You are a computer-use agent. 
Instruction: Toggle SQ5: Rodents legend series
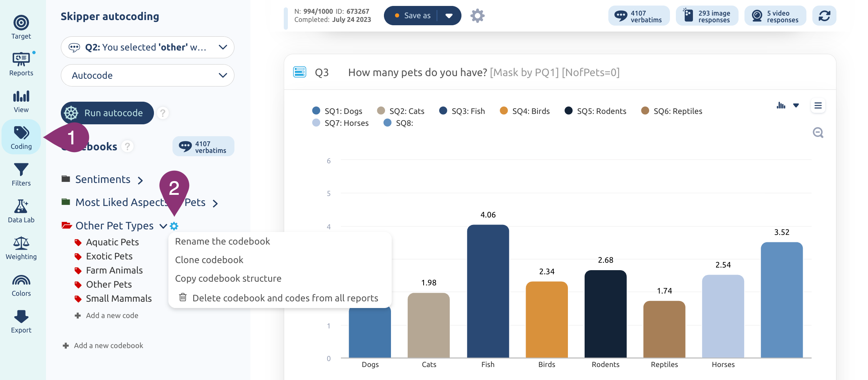coord(595,111)
